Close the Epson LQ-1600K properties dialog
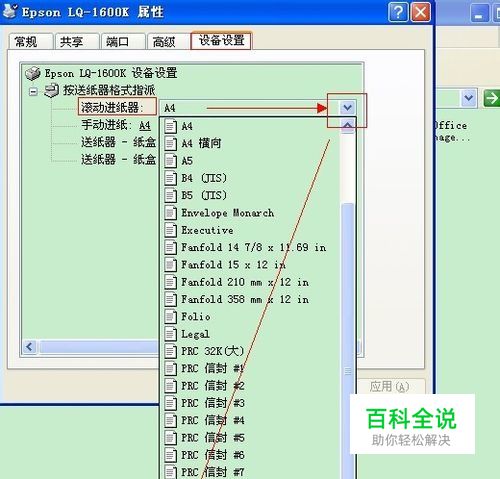The height and width of the screenshot is (479, 500). click(x=421, y=13)
